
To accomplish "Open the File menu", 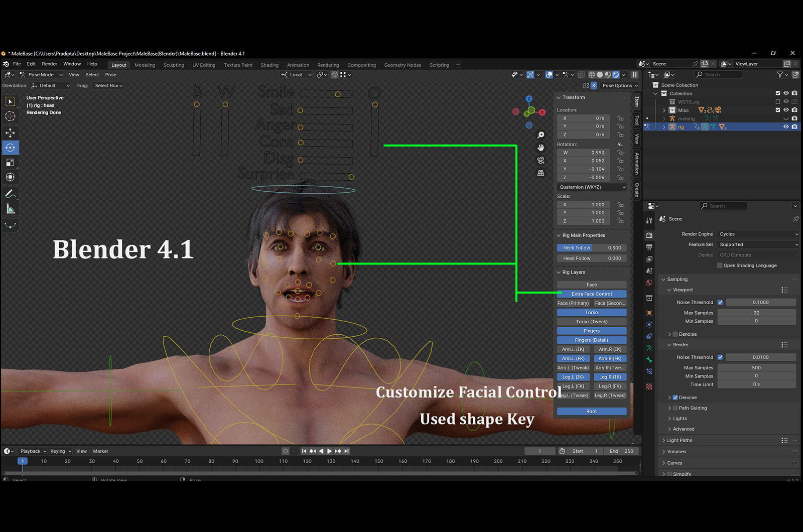I will pos(17,64).
